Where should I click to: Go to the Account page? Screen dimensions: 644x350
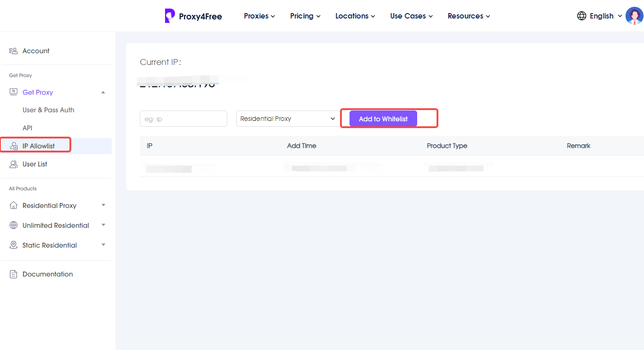(36, 51)
